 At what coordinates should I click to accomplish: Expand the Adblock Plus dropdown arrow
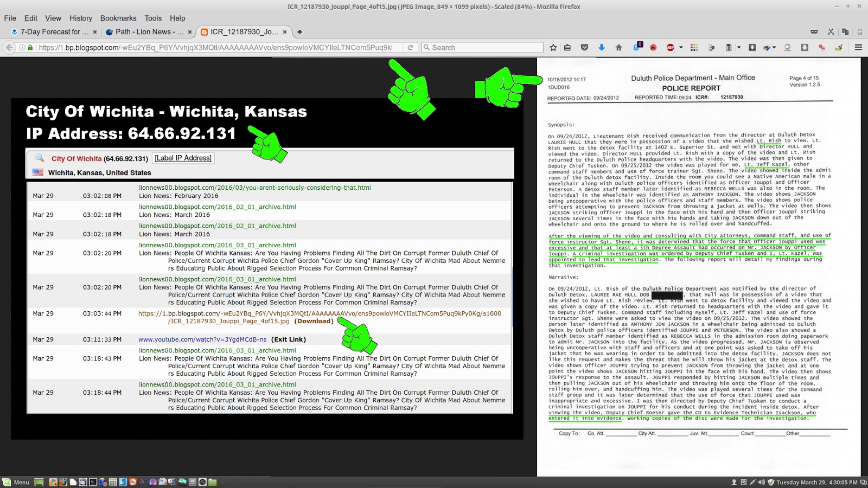coord(681,48)
